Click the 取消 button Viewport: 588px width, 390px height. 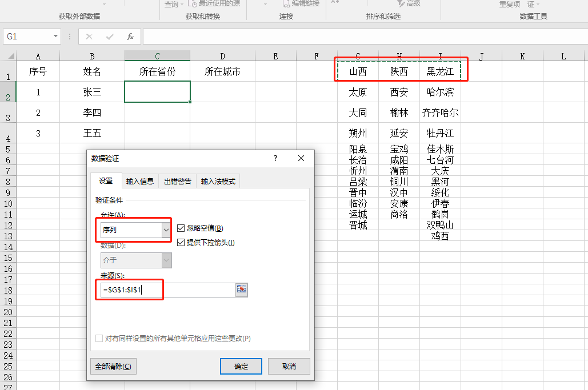(x=289, y=366)
